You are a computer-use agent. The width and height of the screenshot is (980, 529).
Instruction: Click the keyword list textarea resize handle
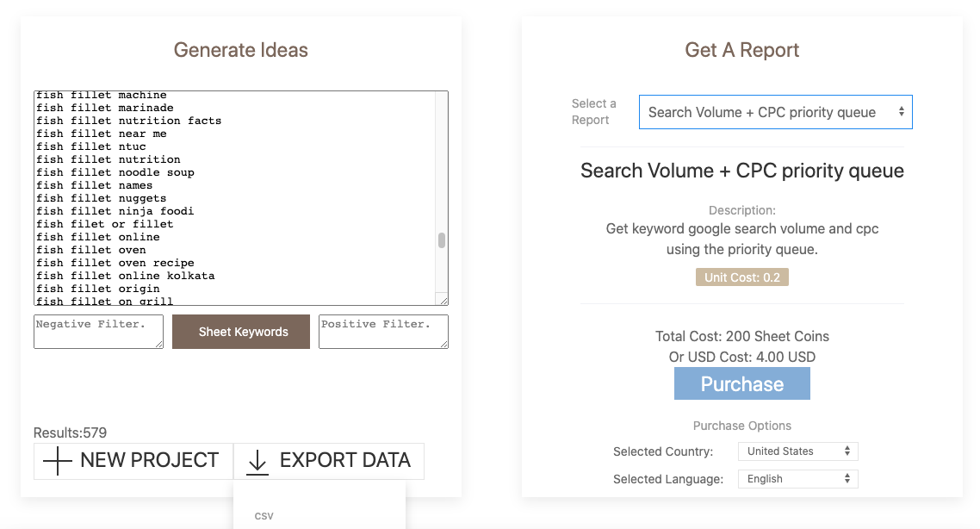pyautogui.click(x=443, y=300)
